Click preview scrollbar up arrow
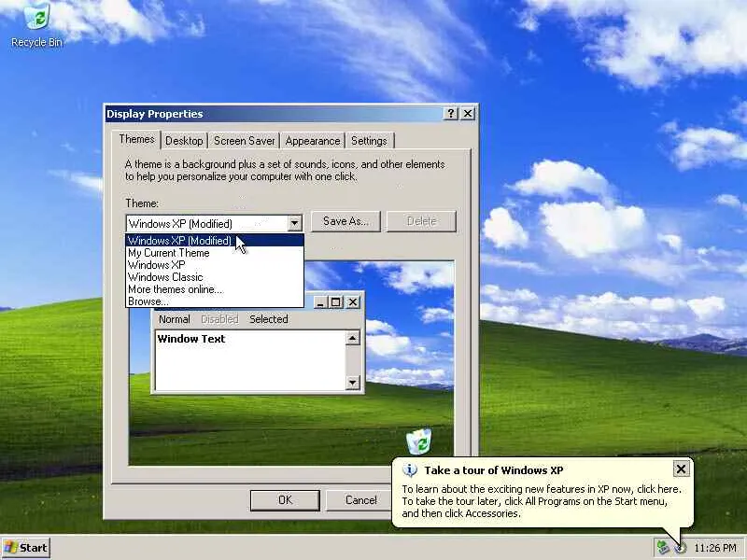The height and width of the screenshot is (560, 747). point(353,339)
